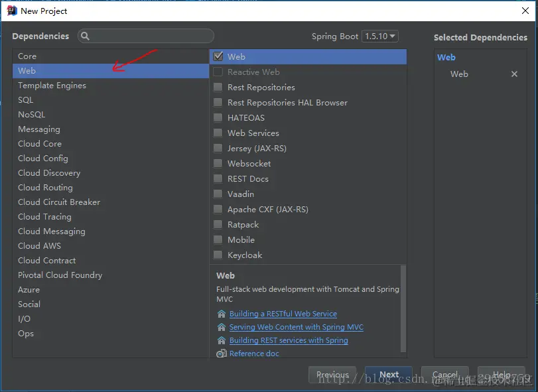Choose Cloud Contract category

point(111,260)
